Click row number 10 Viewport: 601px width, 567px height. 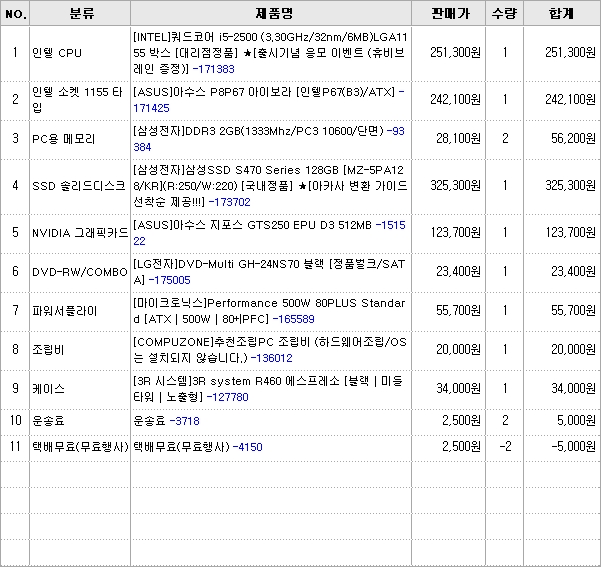tap(15, 421)
